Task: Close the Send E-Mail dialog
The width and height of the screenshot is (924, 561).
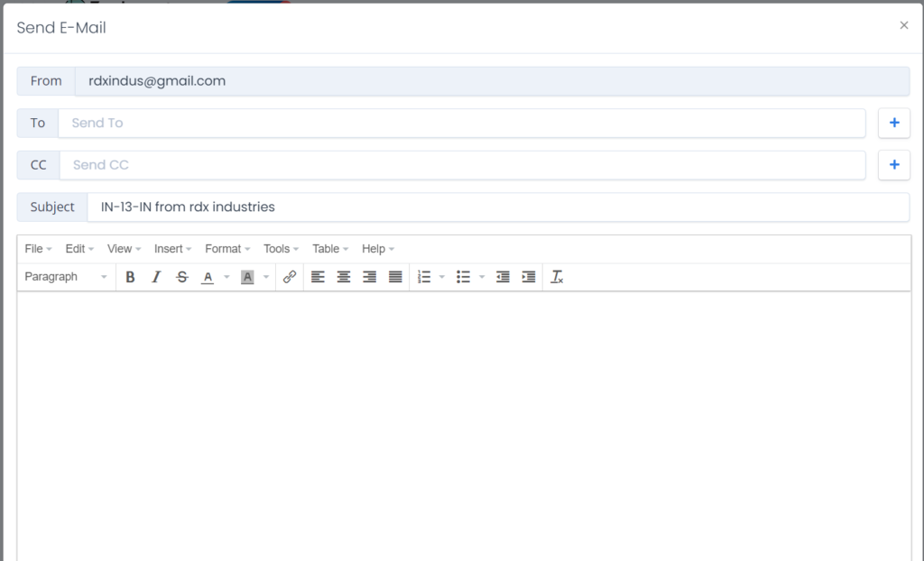Action: 904,25
